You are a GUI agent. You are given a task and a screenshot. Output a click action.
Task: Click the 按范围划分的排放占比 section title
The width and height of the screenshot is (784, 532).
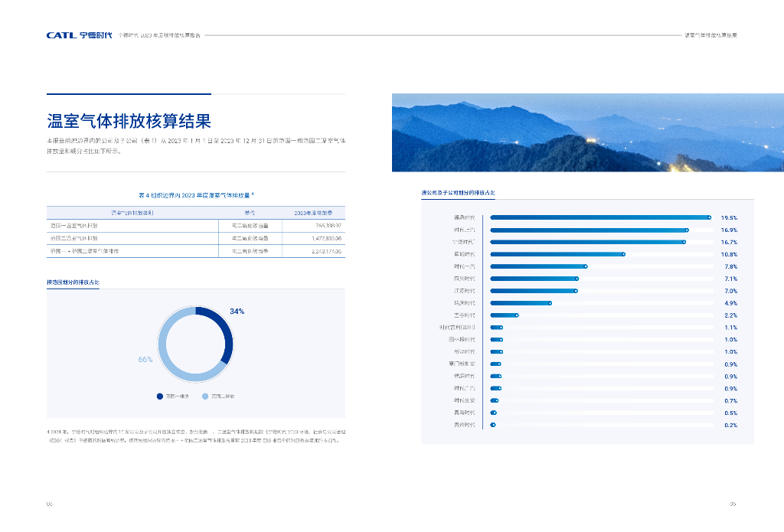(x=73, y=282)
